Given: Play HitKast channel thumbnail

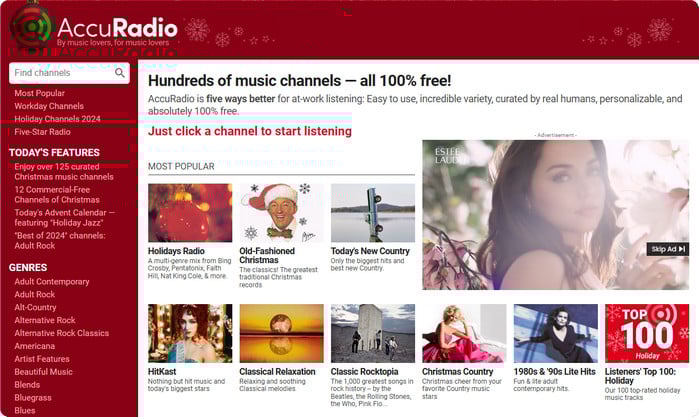Looking at the screenshot, I should click(x=190, y=333).
